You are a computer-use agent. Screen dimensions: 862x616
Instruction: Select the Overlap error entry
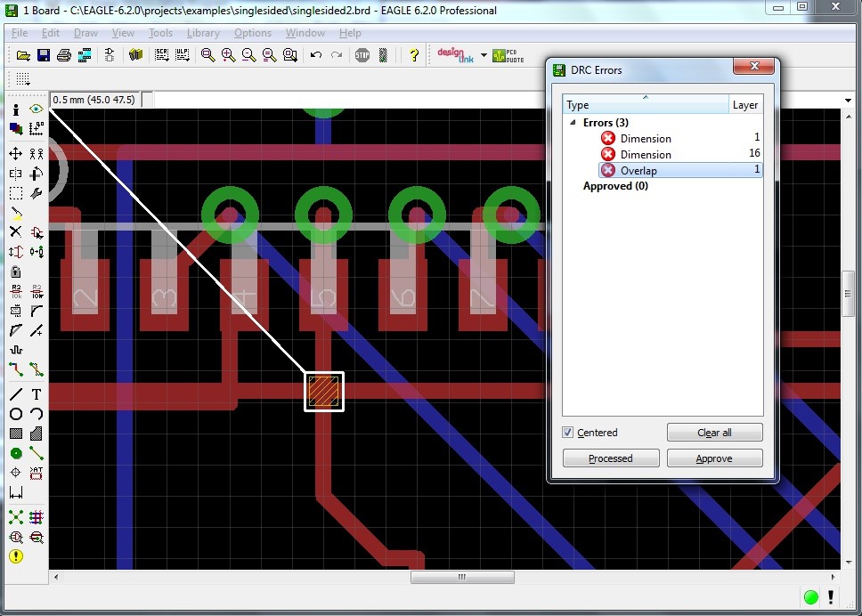tap(638, 171)
